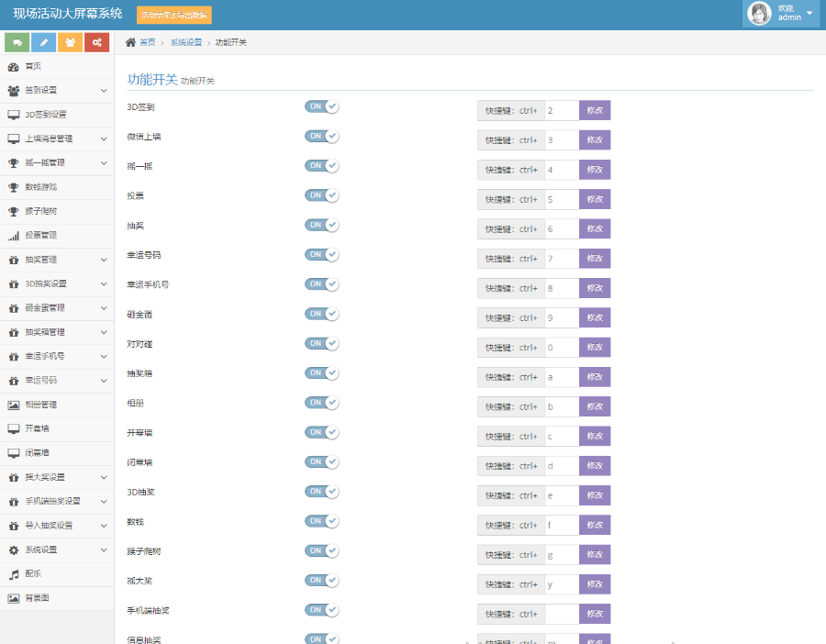The width and height of the screenshot is (826, 644).
Task: Click the green chat bubble shortcut button
Action: [17, 42]
